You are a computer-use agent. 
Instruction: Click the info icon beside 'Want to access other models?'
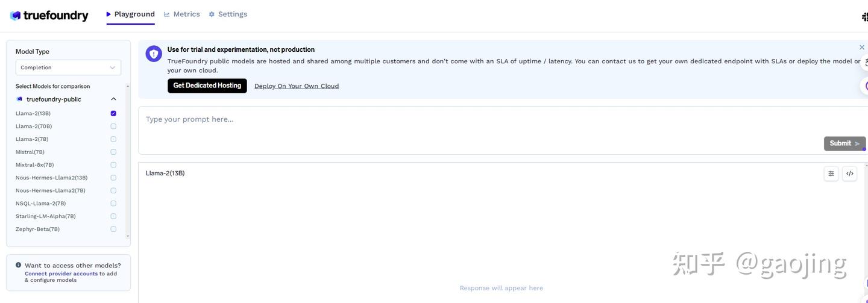pyautogui.click(x=19, y=265)
